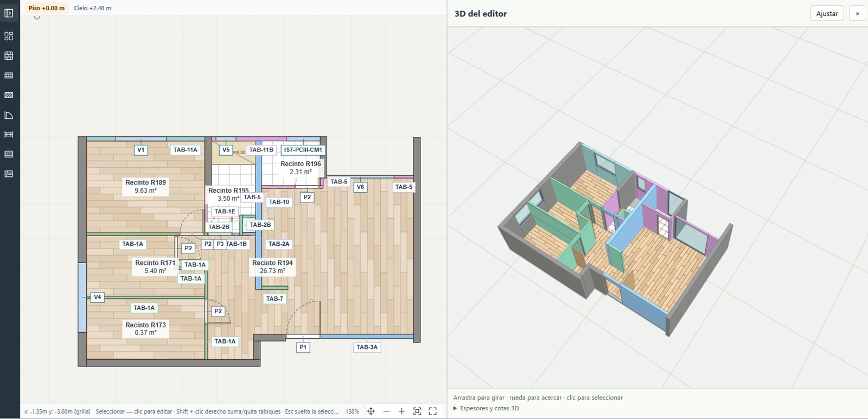Click the pan/move canvas icon
Screen dimensions: 868x419
click(371, 411)
